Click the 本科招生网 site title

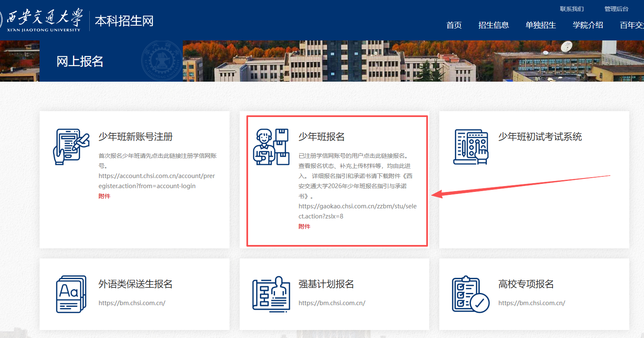tap(124, 21)
